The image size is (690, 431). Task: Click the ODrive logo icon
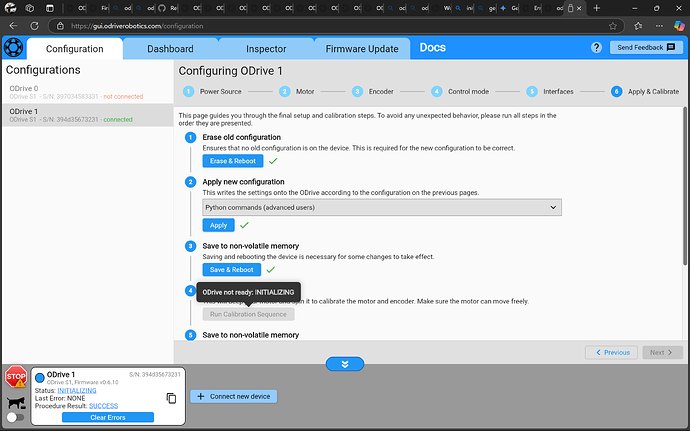click(13, 48)
